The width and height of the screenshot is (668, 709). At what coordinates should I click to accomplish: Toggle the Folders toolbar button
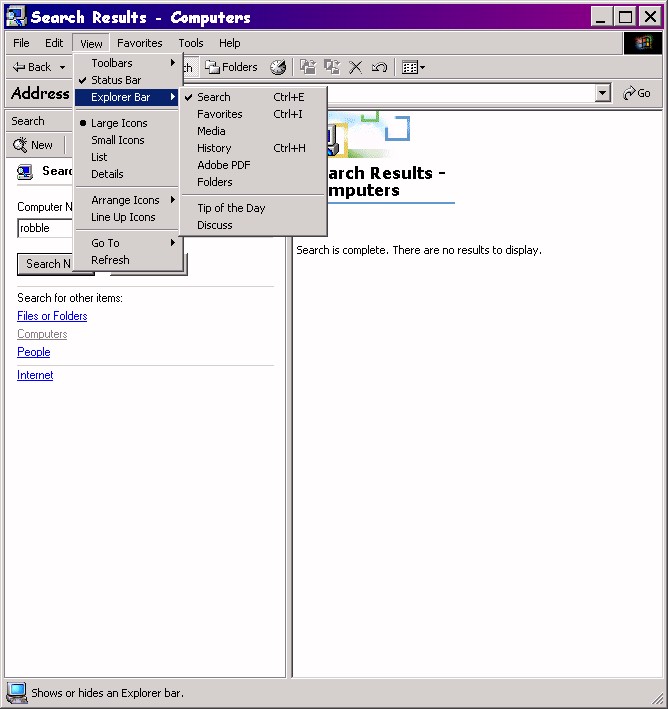(231, 67)
